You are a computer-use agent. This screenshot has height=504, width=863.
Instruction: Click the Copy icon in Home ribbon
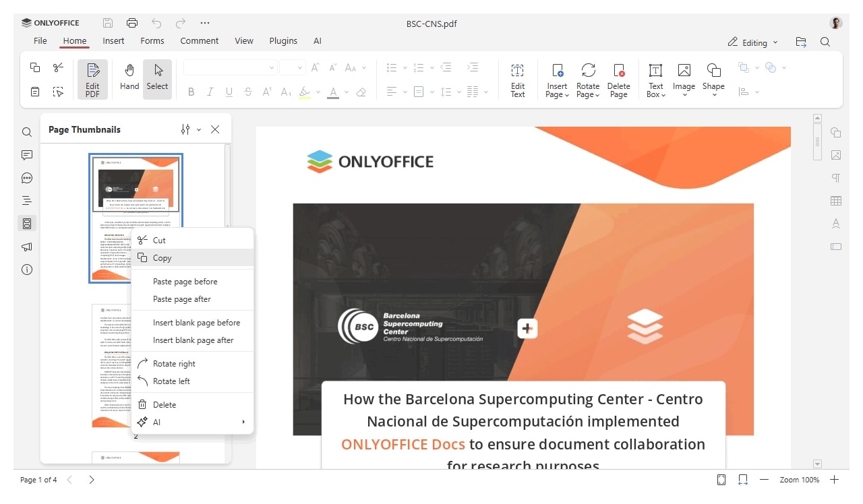pyautogui.click(x=35, y=67)
